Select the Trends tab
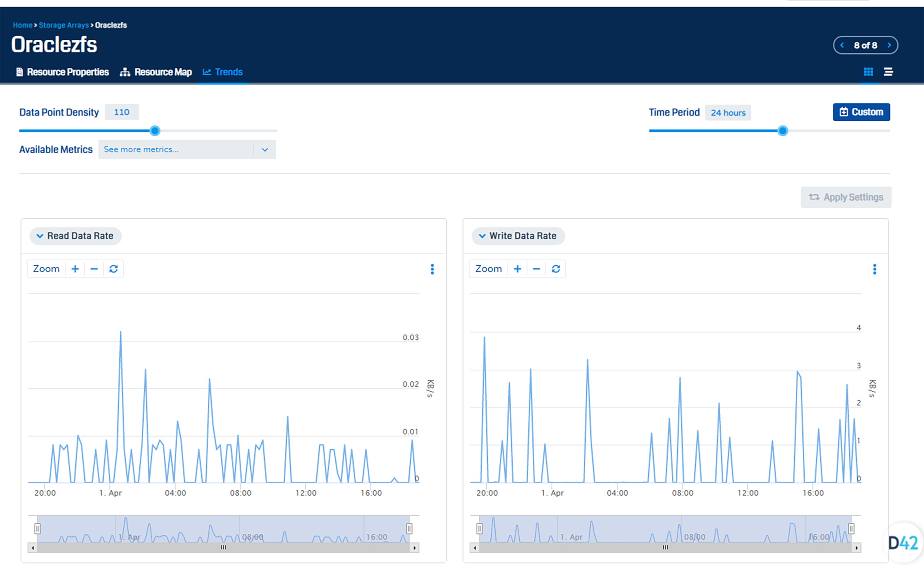 223,72
